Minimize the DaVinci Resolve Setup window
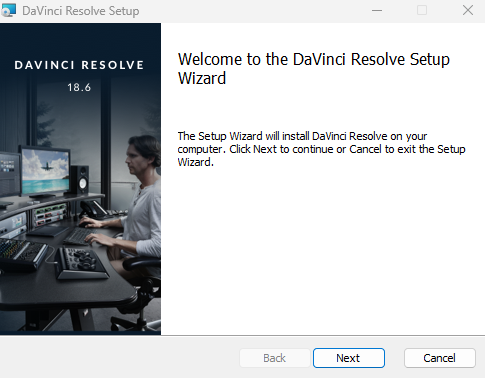This screenshot has width=485, height=378. tap(377, 10)
